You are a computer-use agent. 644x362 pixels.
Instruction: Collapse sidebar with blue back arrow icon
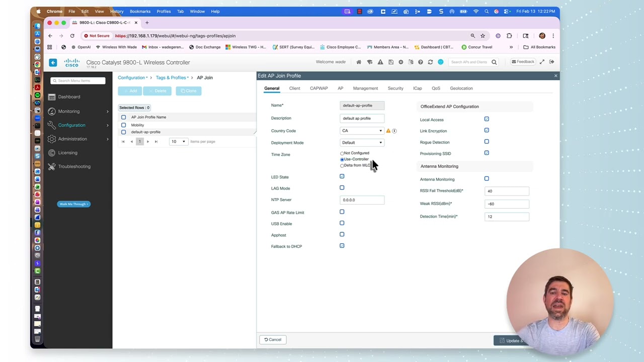click(53, 62)
